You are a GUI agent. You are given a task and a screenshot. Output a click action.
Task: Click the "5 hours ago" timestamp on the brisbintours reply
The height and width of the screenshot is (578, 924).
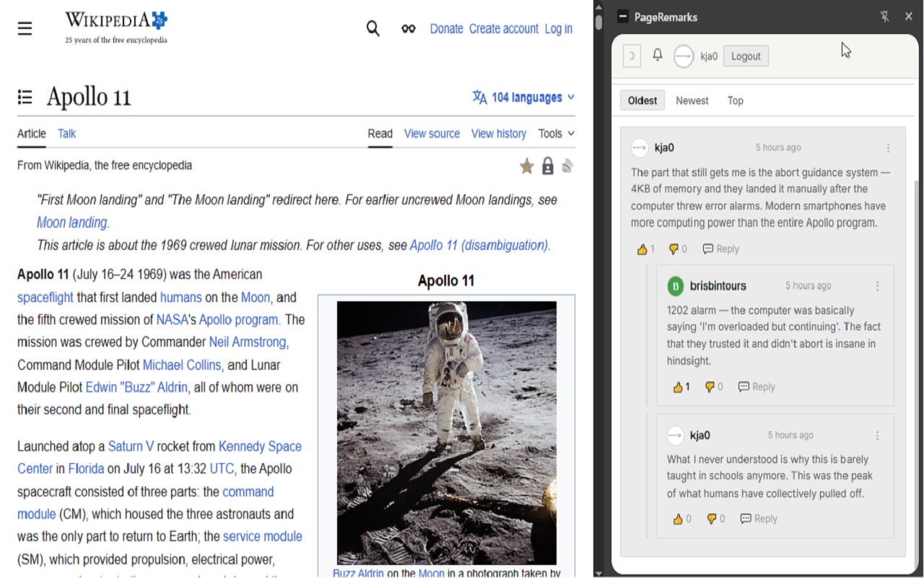[x=808, y=286]
